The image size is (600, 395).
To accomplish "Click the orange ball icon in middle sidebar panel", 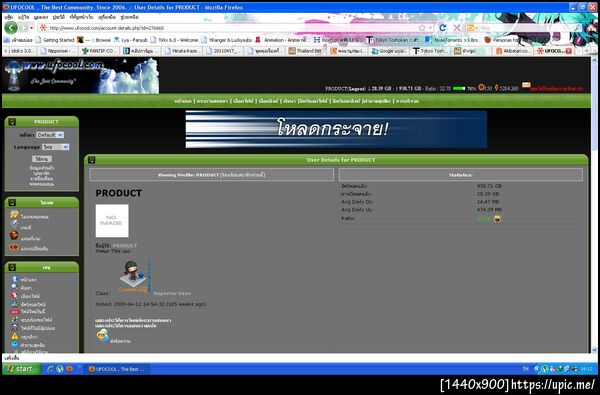I will tap(14, 235).
